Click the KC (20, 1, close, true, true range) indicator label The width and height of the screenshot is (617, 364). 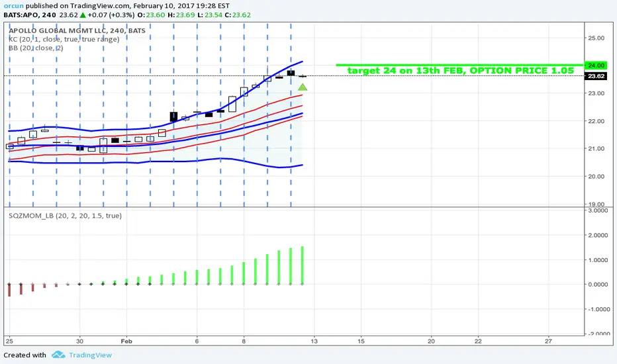click(64, 39)
